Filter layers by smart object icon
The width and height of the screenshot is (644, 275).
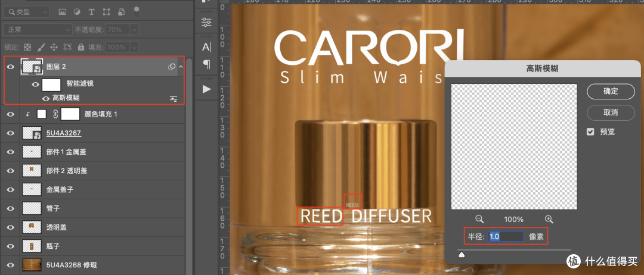[x=121, y=12]
